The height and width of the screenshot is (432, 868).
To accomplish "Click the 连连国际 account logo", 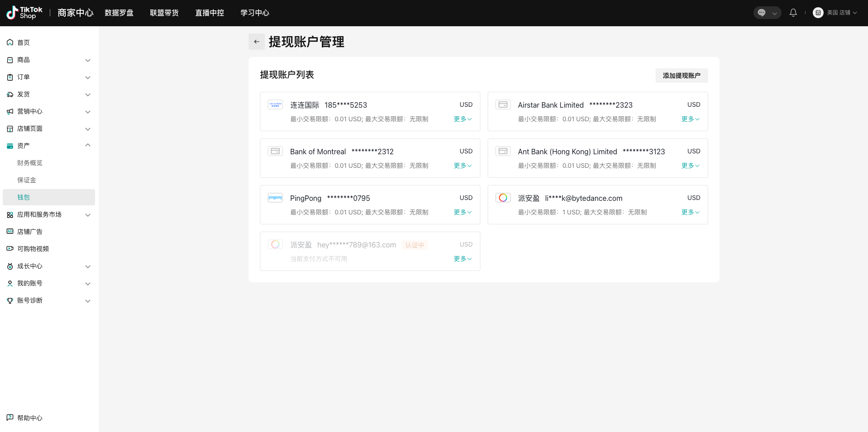I will click(275, 104).
